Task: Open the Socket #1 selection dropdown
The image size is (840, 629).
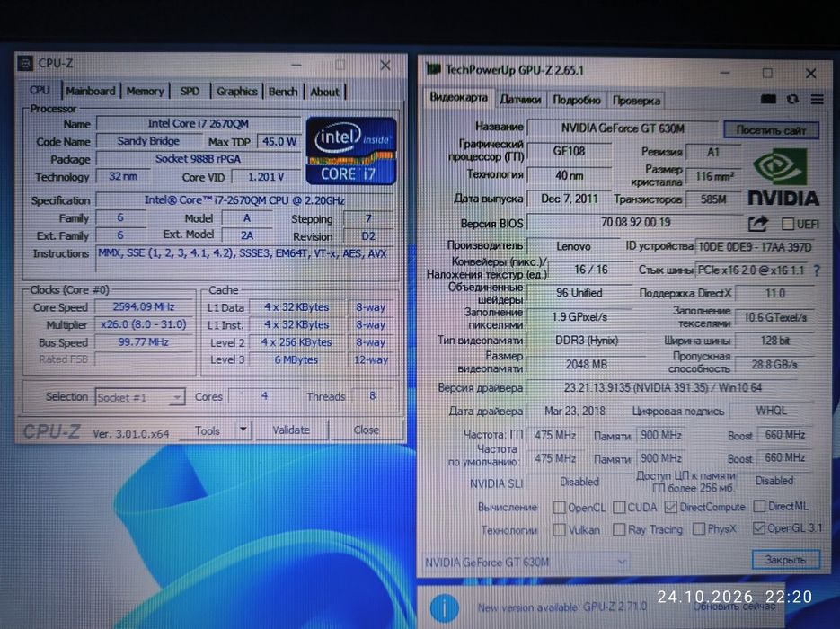Action: (x=140, y=397)
